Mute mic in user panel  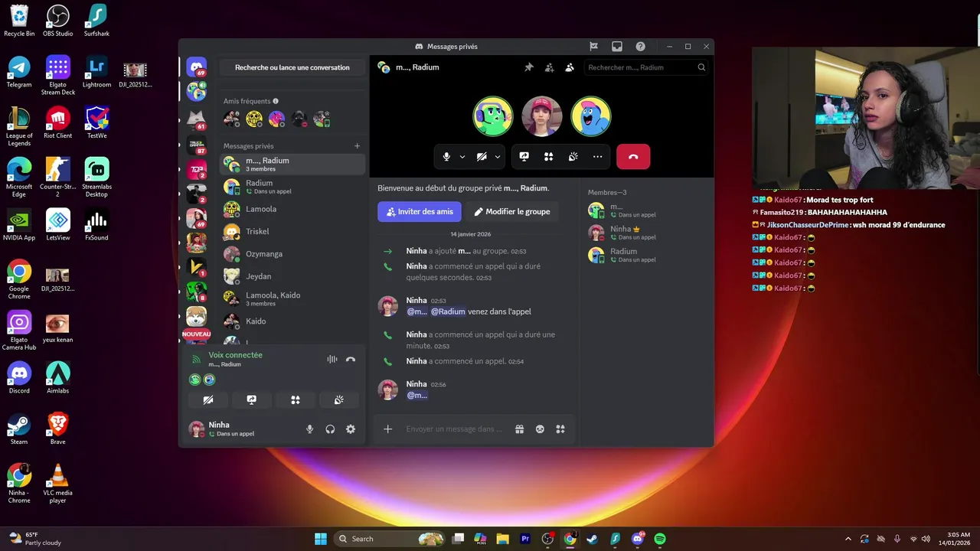tap(309, 429)
